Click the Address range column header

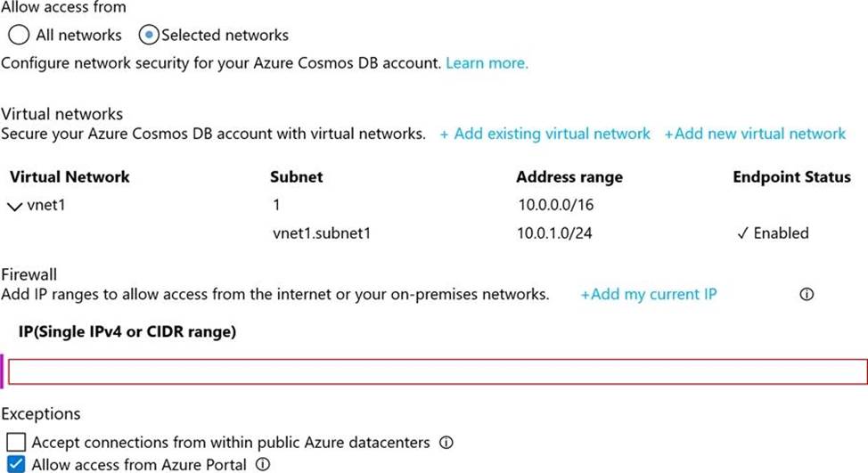pyautogui.click(x=569, y=176)
